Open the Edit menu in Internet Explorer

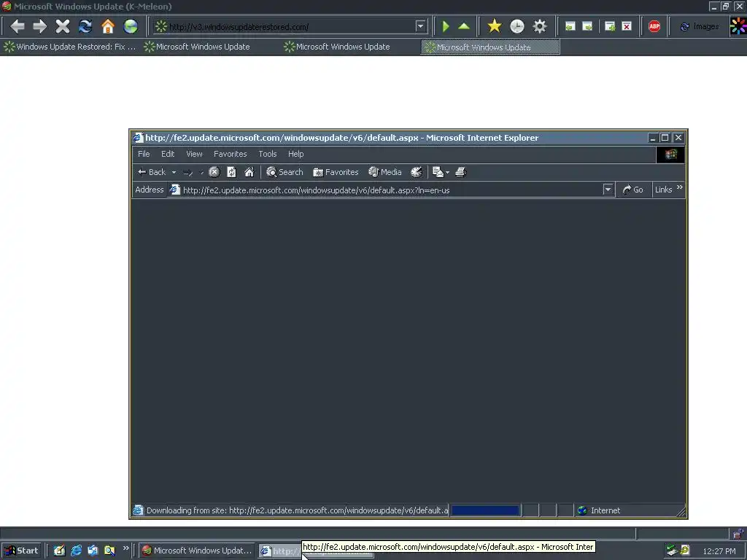168,154
